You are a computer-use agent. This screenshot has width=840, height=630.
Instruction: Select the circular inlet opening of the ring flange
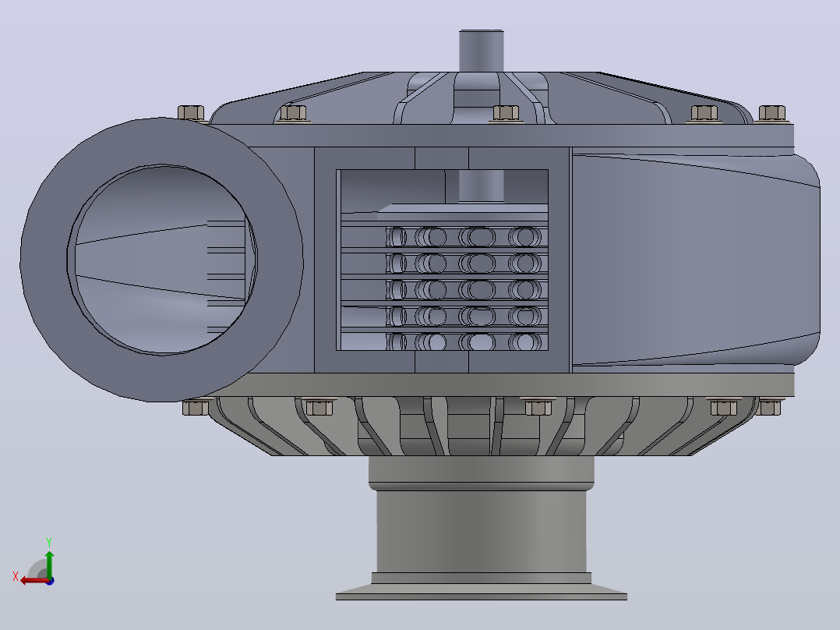click(162, 260)
